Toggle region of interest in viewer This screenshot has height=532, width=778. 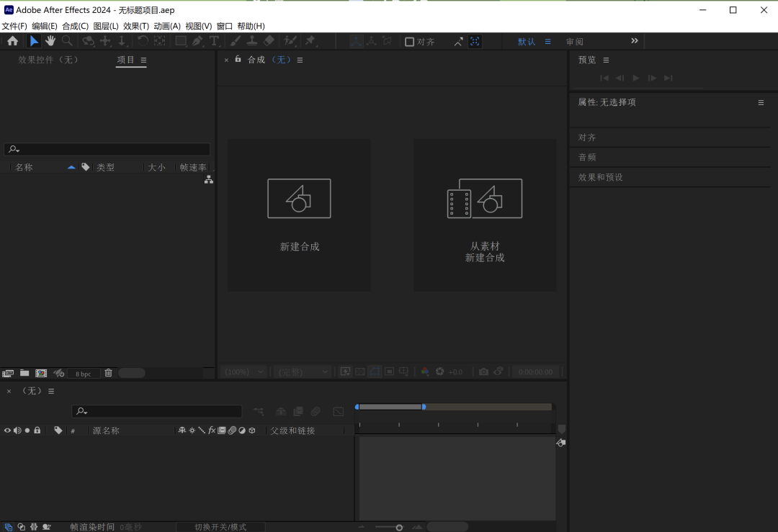390,371
